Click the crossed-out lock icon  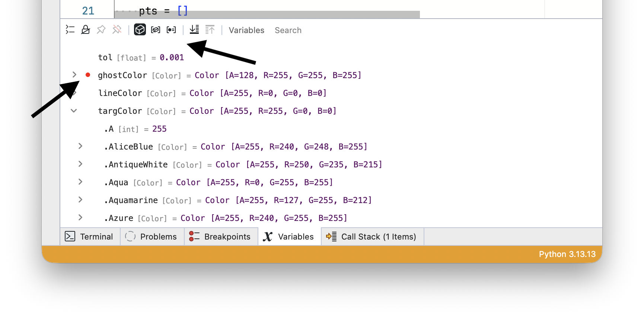point(86,30)
